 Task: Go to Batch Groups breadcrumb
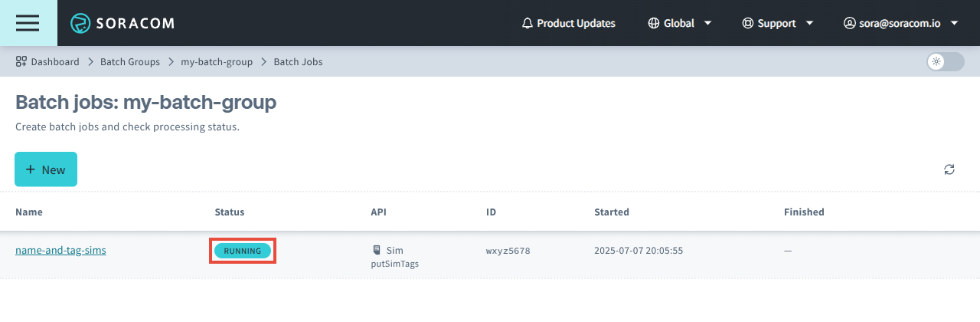pyautogui.click(x=130, y=61)
